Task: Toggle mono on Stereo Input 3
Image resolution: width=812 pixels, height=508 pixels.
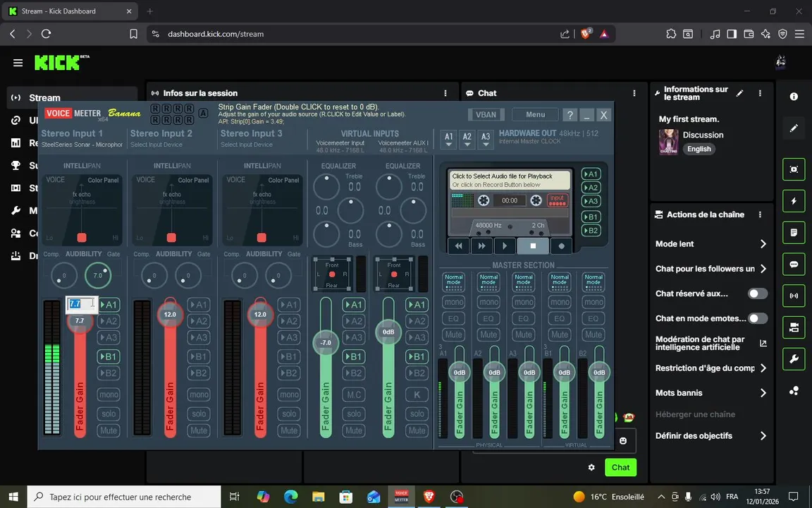Action: 289,394
